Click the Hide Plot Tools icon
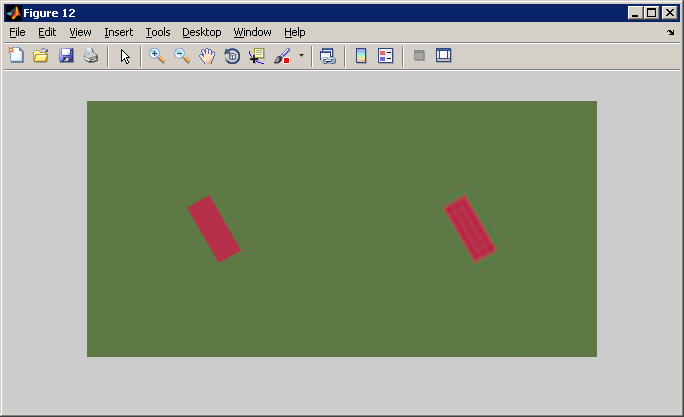The width and height of the screenshot is (684, 417). click(419, 55)
